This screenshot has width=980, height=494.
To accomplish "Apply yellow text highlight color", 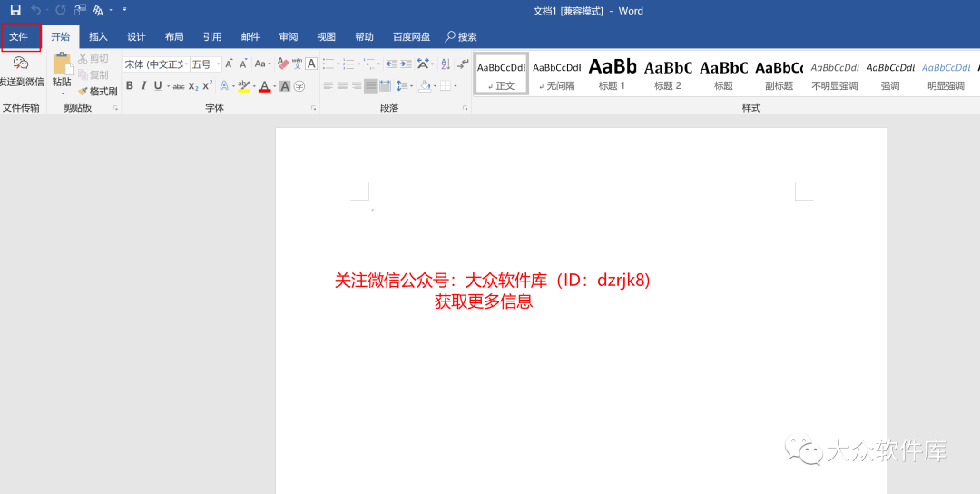I will point(244,86).
